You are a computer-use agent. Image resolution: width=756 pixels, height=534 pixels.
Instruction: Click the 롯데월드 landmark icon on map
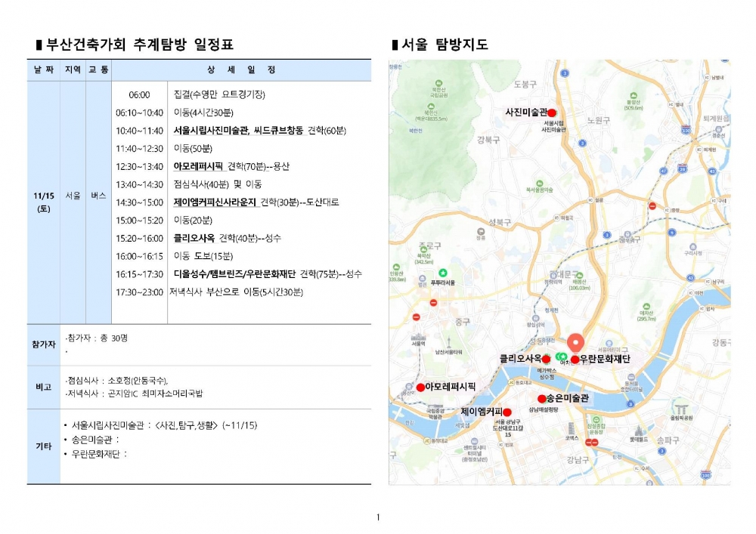639,429
